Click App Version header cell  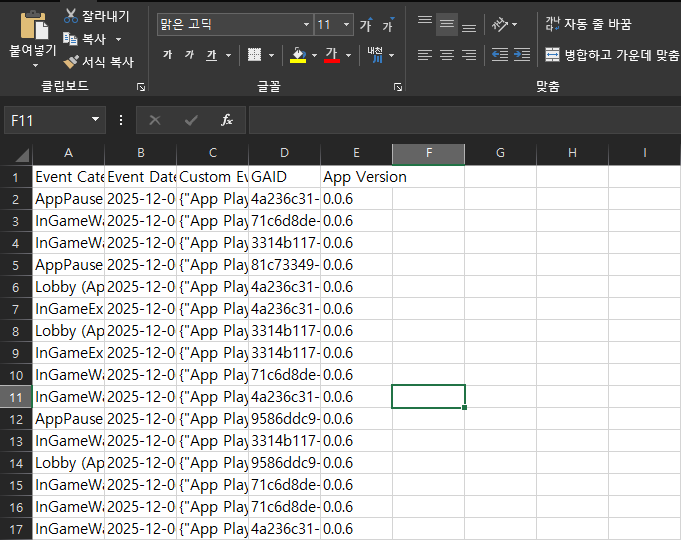point(356,177)
